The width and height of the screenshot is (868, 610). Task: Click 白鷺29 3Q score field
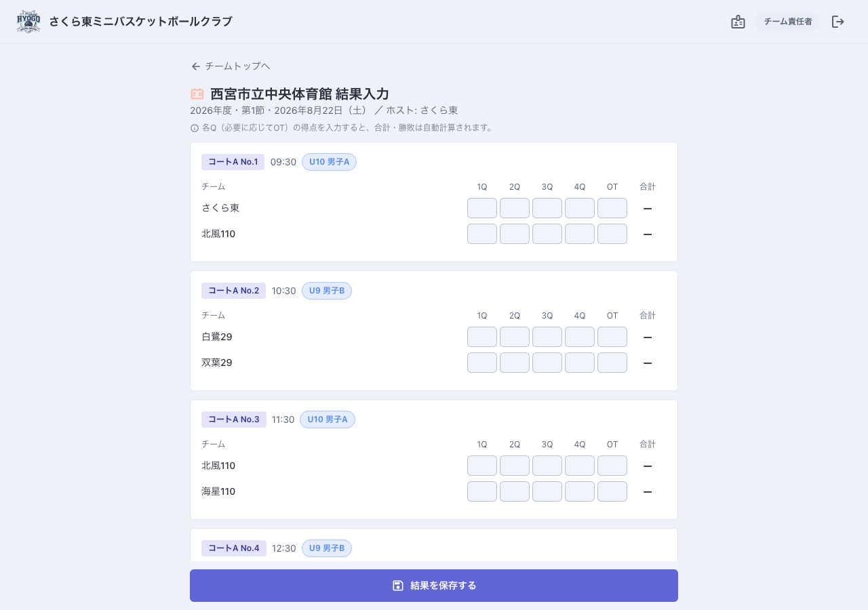pyautogui.click(x=547, y=337)
